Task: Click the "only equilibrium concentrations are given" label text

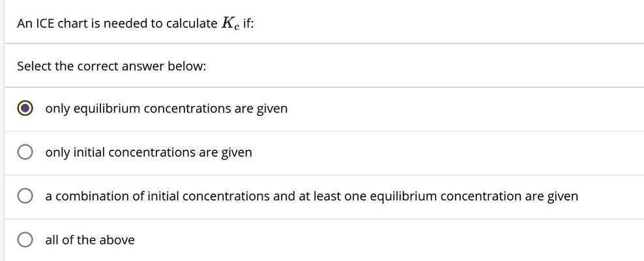Action: [x=166, y=109]
